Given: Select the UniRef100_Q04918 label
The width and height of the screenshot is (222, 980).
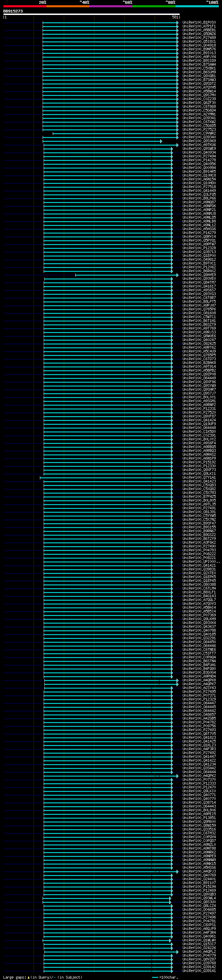Looking at the screenshot, I should [x=199, y=45].
